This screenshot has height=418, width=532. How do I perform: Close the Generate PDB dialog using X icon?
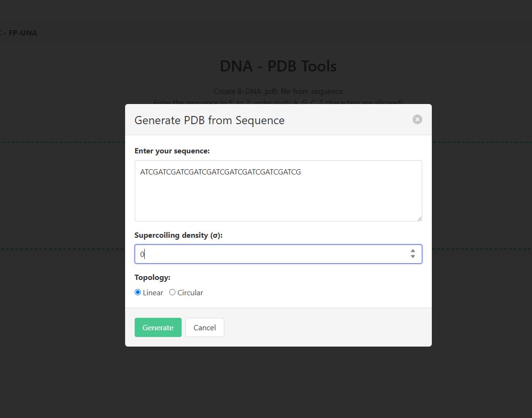pyautogui.click(x=417, y=119)
